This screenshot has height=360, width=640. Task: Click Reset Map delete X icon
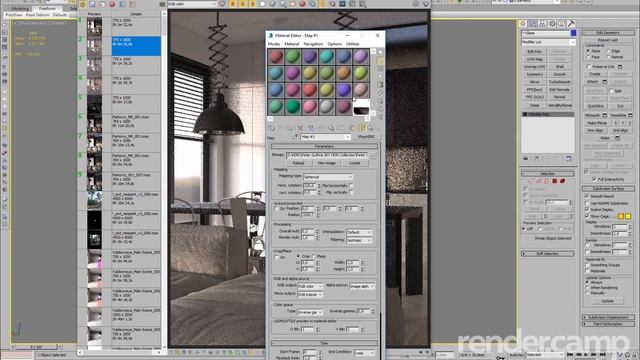300,129
